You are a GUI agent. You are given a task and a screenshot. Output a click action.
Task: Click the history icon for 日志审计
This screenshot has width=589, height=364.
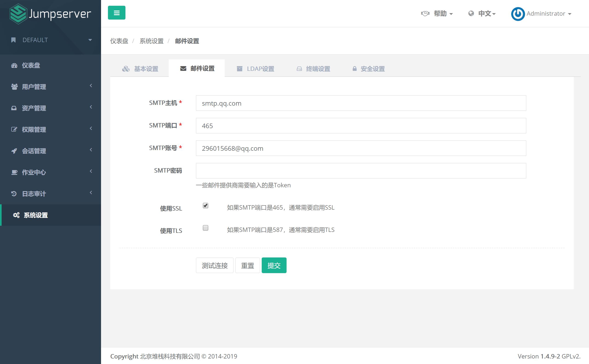click(x=14, y=194)
